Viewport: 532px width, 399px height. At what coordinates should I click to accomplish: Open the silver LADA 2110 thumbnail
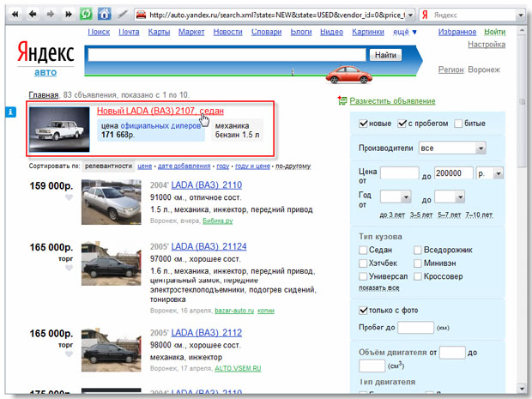112,202
